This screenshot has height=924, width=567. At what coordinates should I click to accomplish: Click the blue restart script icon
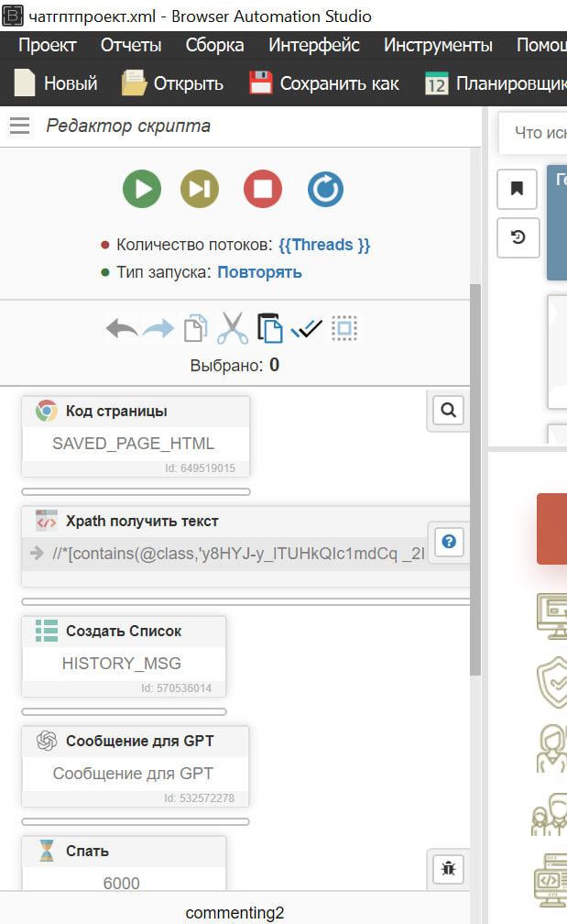(x=325, y=190)
